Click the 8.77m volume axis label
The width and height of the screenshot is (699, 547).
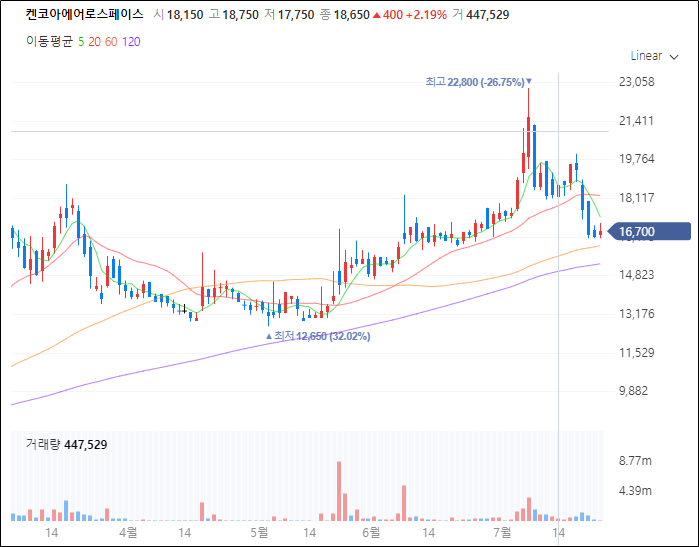coord(635,461)
